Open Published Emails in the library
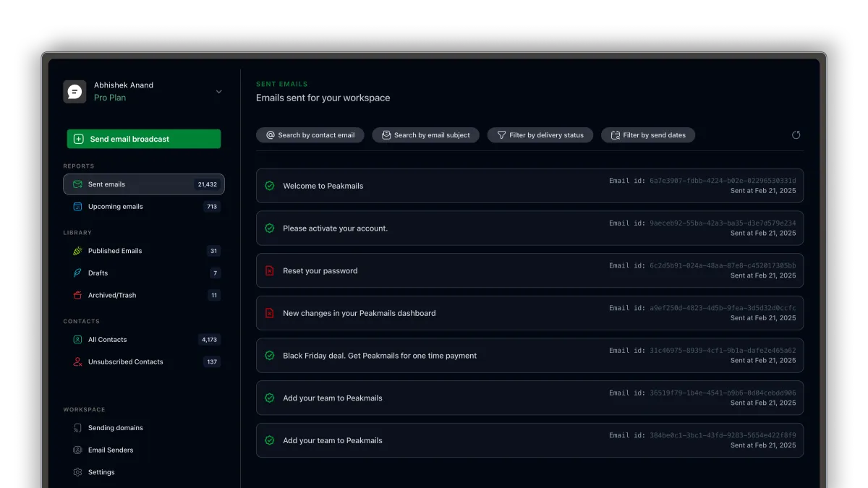This screenshot has height=488, width=868. tap(144, 251)
